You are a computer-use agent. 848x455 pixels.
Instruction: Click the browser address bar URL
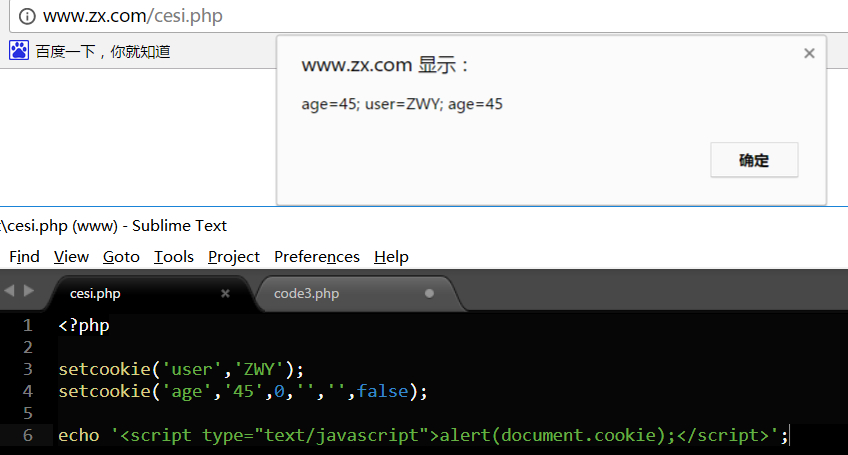(132, 16)
